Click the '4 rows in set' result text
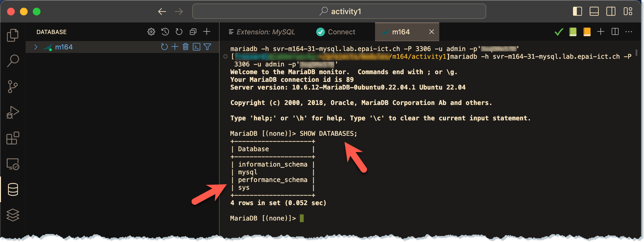 pos(278,203)
